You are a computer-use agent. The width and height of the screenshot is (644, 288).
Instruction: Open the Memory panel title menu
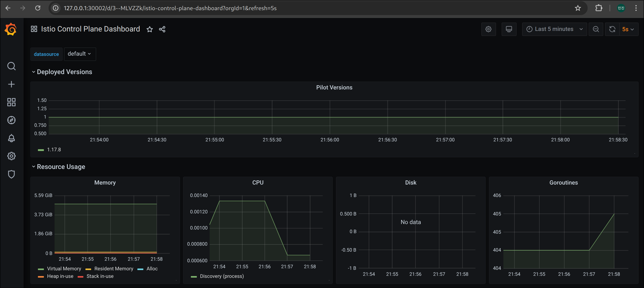(105, 182)
